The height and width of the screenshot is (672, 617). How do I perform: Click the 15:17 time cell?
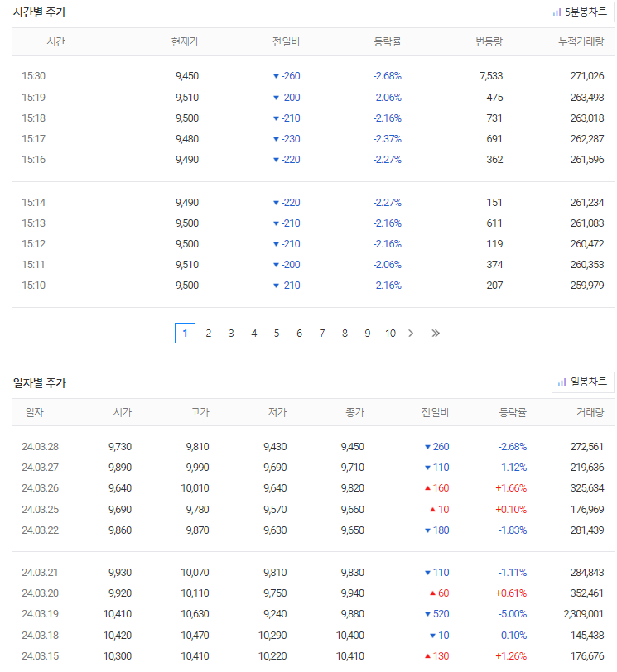coord(33,139)
